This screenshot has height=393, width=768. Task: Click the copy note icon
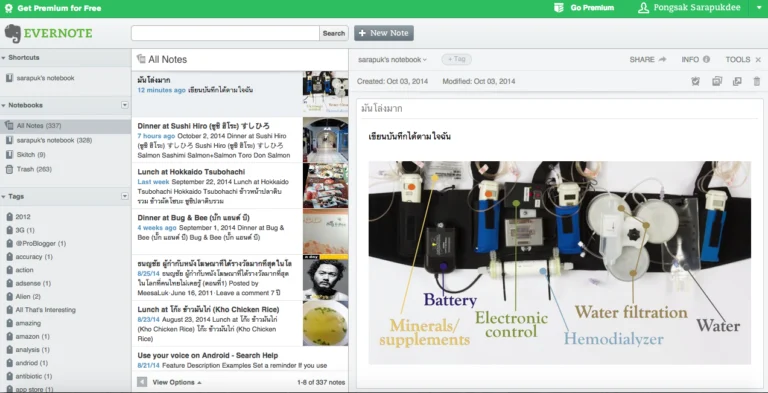click(x=717, y=81)
